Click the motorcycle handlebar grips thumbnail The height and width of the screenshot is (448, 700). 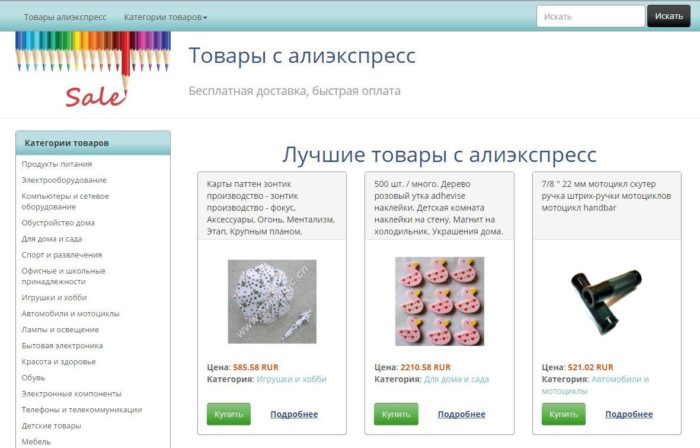click(606, 302)
